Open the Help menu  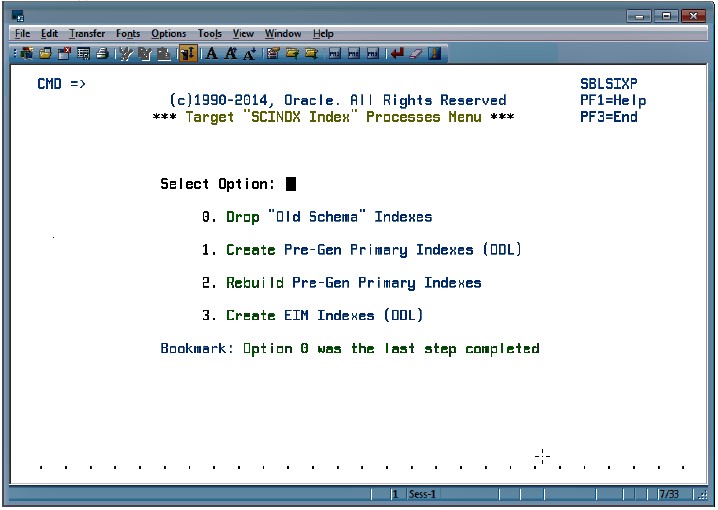pos(323,33)
